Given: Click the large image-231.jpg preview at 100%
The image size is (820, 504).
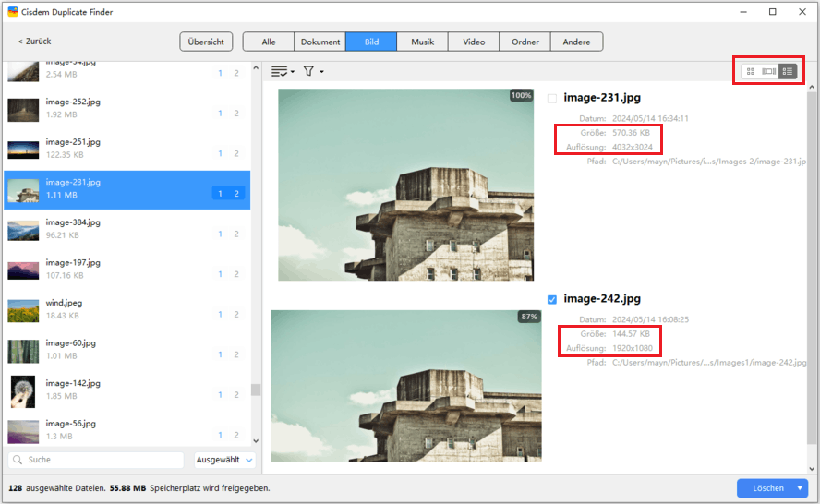Looking at the screenshot, I should pyautogui.click(x=405, y=185).
